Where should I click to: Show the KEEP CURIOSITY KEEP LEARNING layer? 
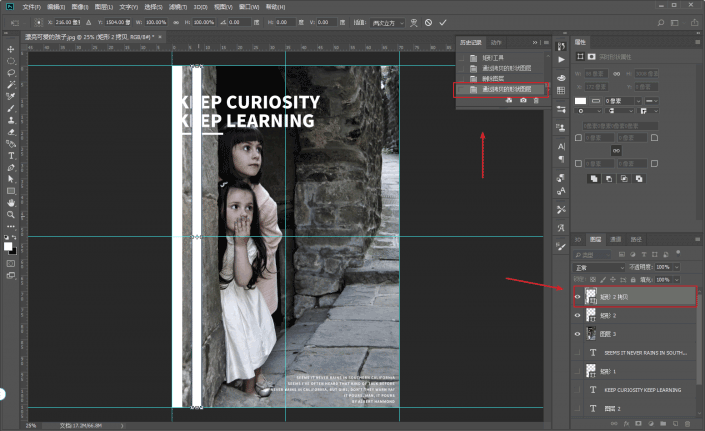pyautogui.click(x=578, y=390)
